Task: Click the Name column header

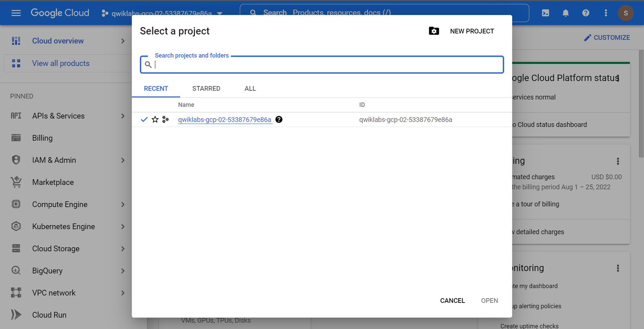Action: click(186, 105)
